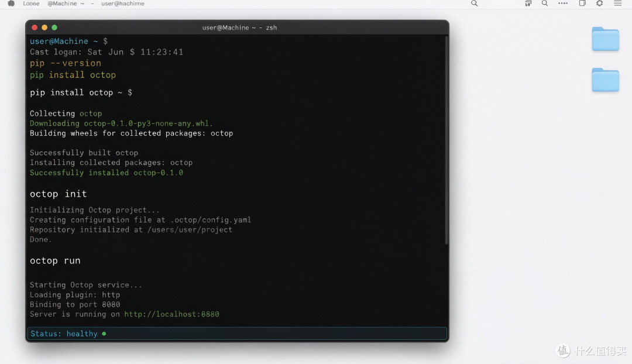Click the 'pip --version' line
This screenshot has height=364, width=632.
coord(66,63)
